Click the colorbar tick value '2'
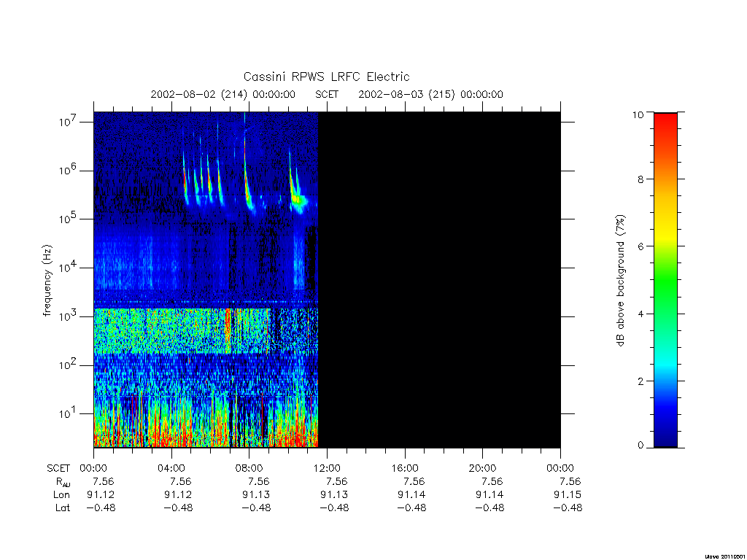The width and height of the screenshot is (747, 560). [x=640, y=381]
